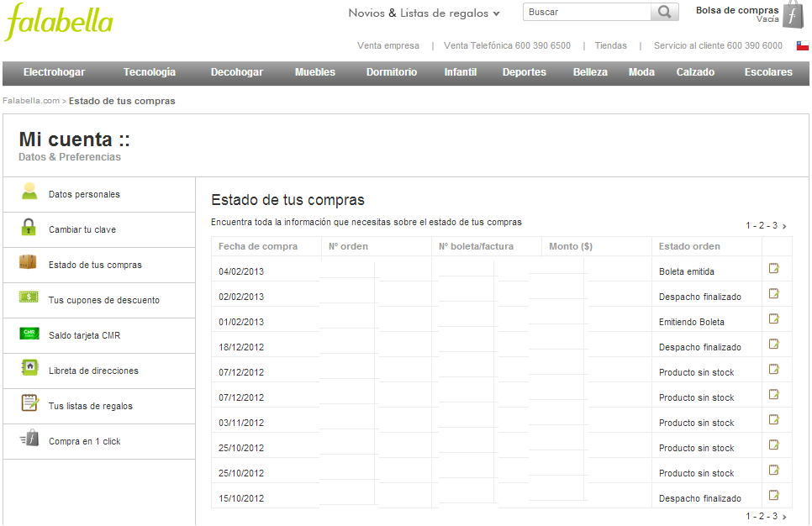Click the box icon for Estado de tus compras
This screenshot has width=812, height=526.
pos(28,262)
